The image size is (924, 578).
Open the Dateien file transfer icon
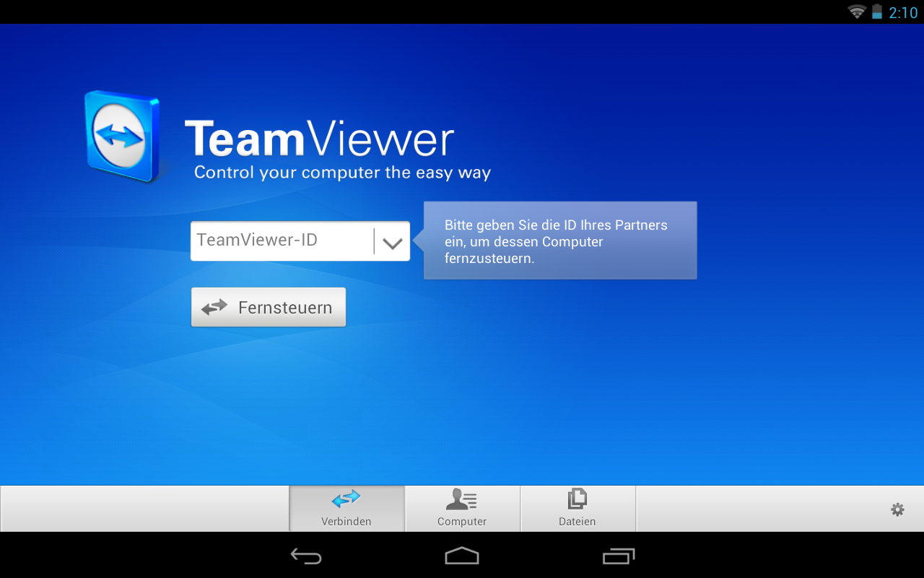[x=577, y=498]
